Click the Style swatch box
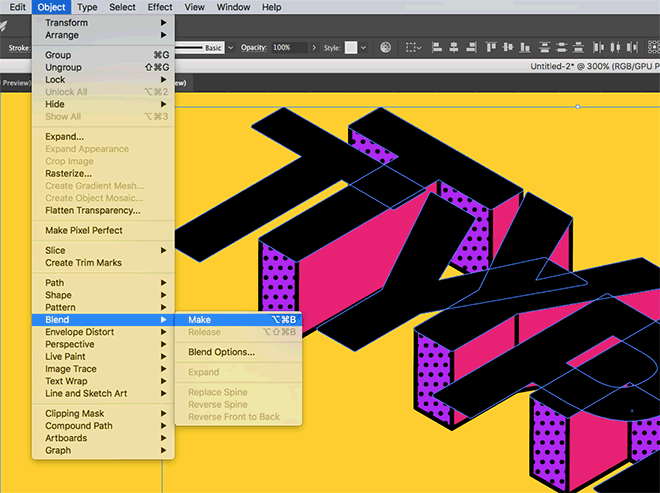660x493 pixels. [x=349, y=47]
